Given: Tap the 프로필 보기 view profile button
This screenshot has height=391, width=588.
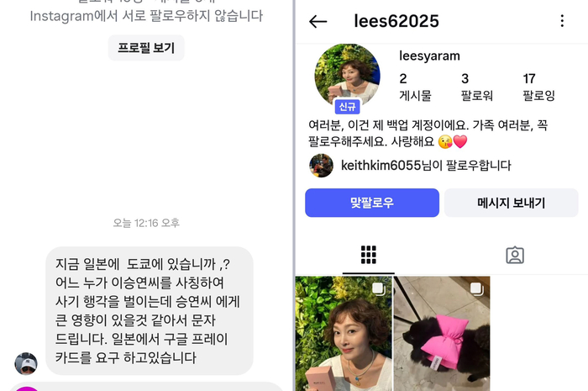Looking at the screenshot, I should click(146, 48).
